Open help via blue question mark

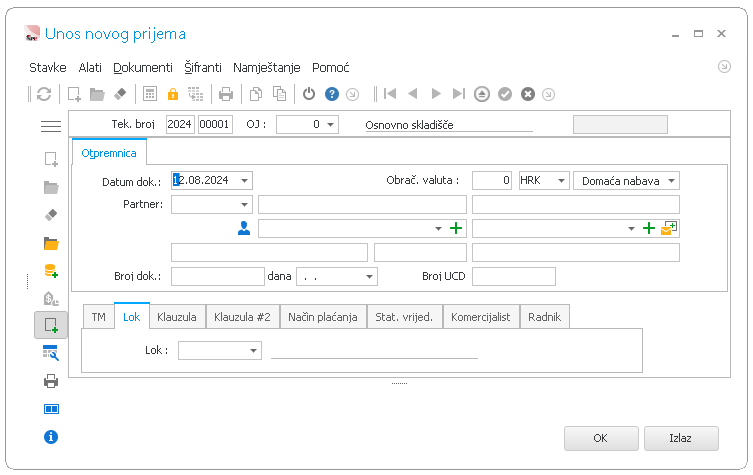tap(332, 94)
